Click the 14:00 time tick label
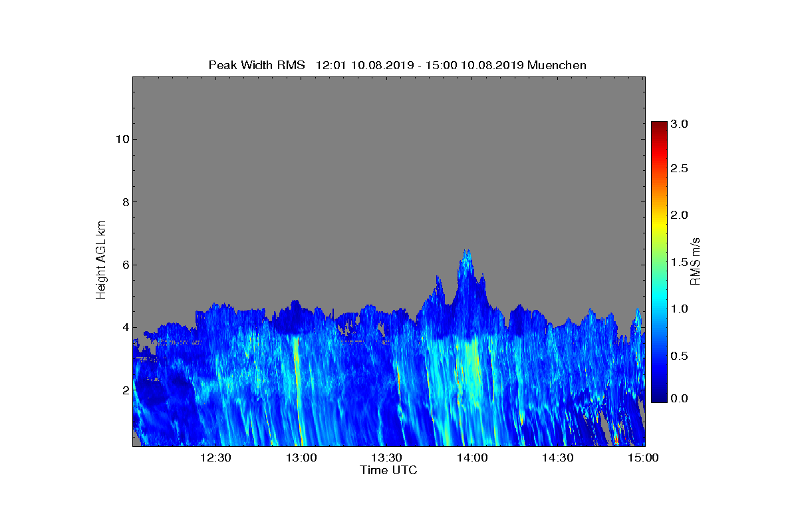This screenshot has width=798, height=532. 473,458
